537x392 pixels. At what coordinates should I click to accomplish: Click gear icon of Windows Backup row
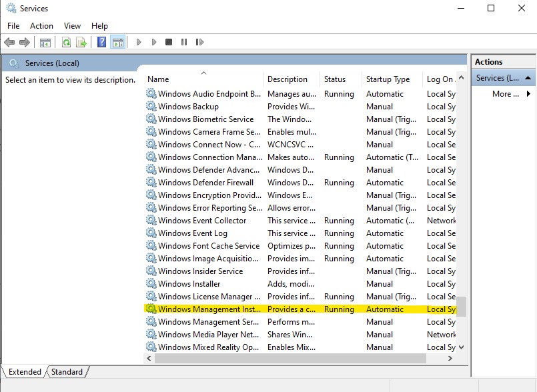151,106
